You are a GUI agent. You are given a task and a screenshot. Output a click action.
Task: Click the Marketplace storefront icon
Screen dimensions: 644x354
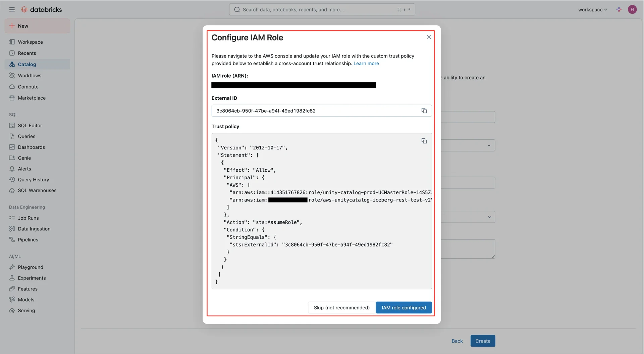point(12,98)
